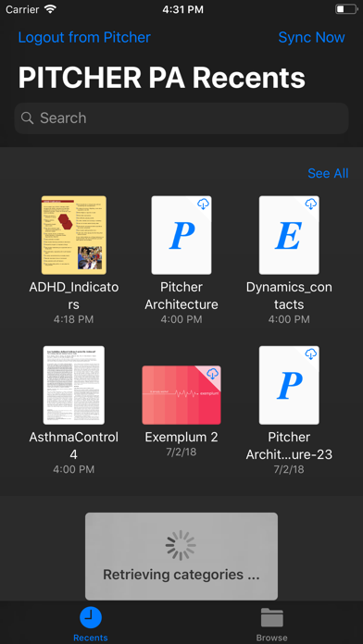Image resolution: width=363 pixels, height=644 pixels.
Task: Tap the Retrieving categories loading spinner
Action: pos(181,545)
